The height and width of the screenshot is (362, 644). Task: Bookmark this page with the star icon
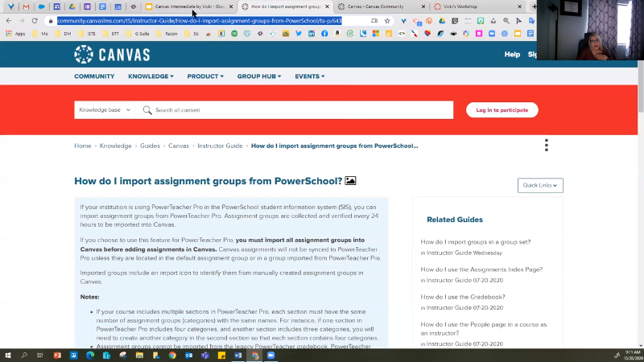tap(387, 21)
